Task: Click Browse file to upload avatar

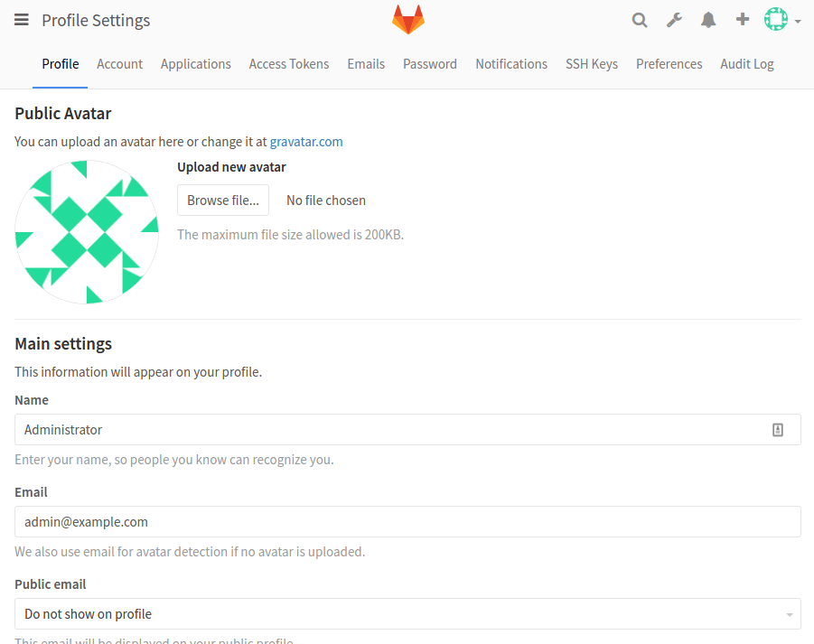Action: [x=222, y=200]
